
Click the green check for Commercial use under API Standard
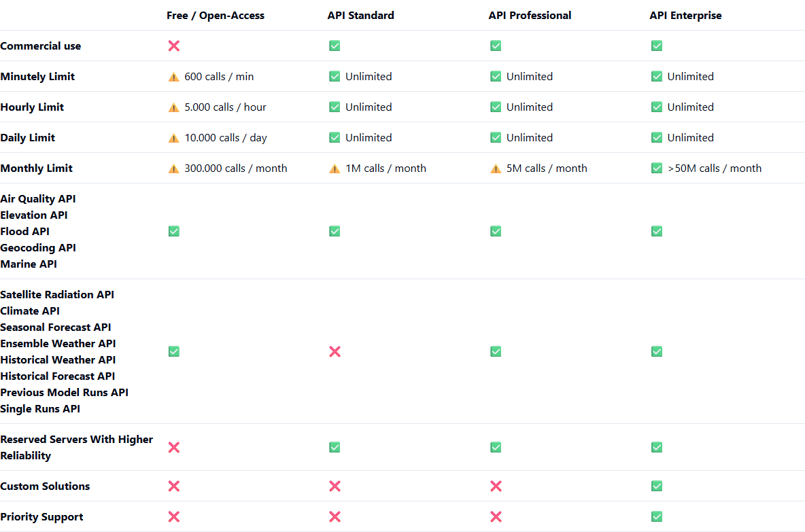pyautogui.click(x=335, y=46)
